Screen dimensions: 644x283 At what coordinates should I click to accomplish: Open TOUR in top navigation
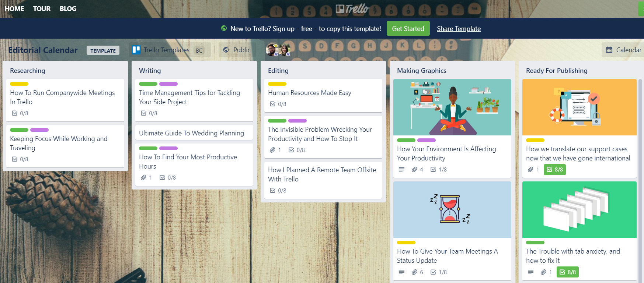pyautogui.click(x=42, y=8)
